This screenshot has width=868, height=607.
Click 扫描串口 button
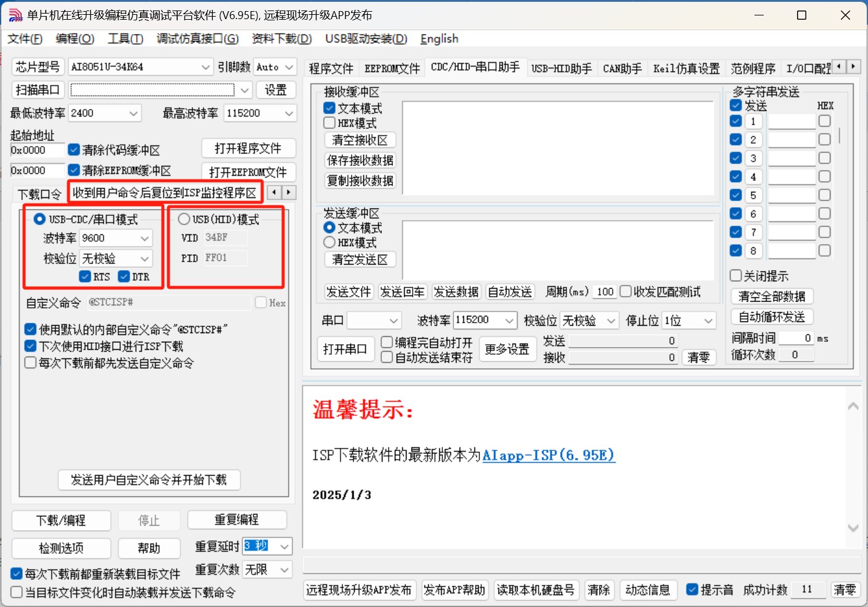(x=38, y=90)
